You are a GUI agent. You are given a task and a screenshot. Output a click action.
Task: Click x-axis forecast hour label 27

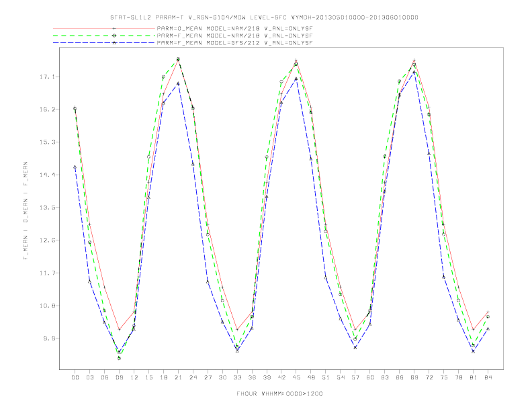pos(208,377)
